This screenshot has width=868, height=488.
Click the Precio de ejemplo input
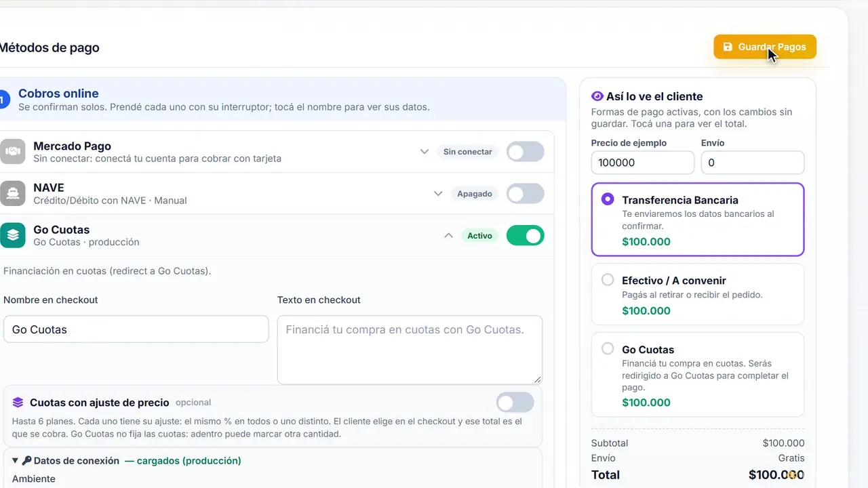[x=643, y=163]
